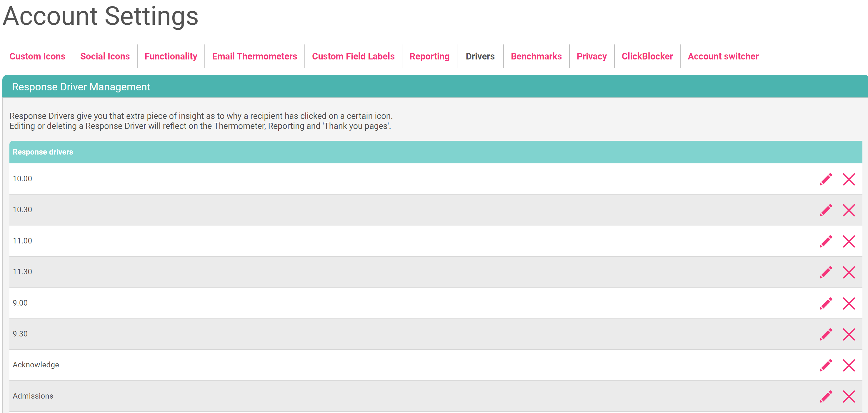Click the 9.30 driver name
Viewport: 868px width, 413px height.
point(20,334)
